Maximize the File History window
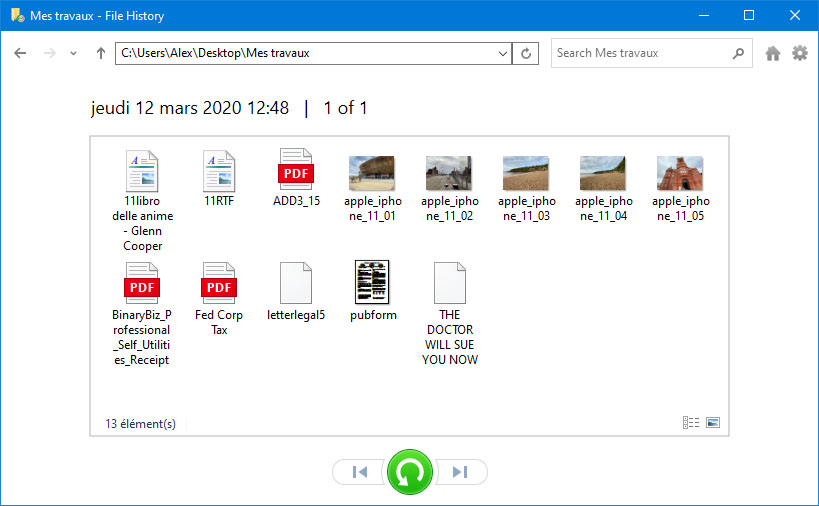 click(x=748, y=15)
